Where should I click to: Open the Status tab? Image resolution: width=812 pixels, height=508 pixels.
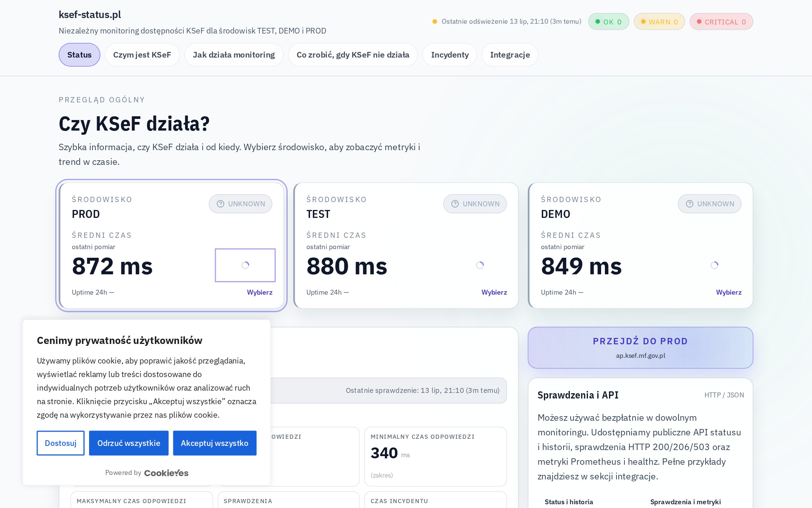79,55
